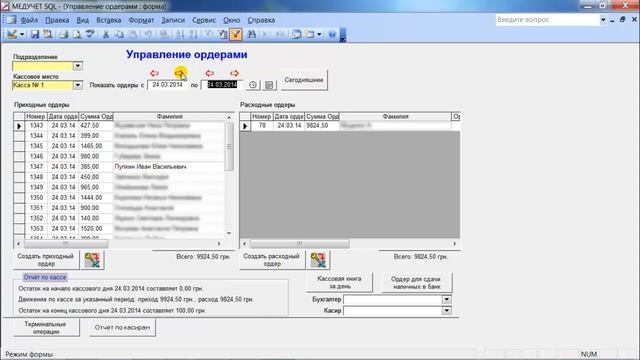Open Print Preview from the toolbar
The image size is (640, 360).
click(77, 35)
